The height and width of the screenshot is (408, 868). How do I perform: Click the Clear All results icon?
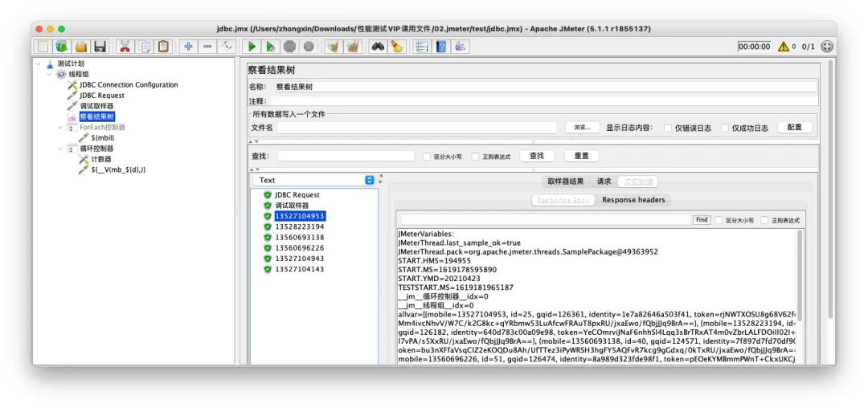(352, 47)
